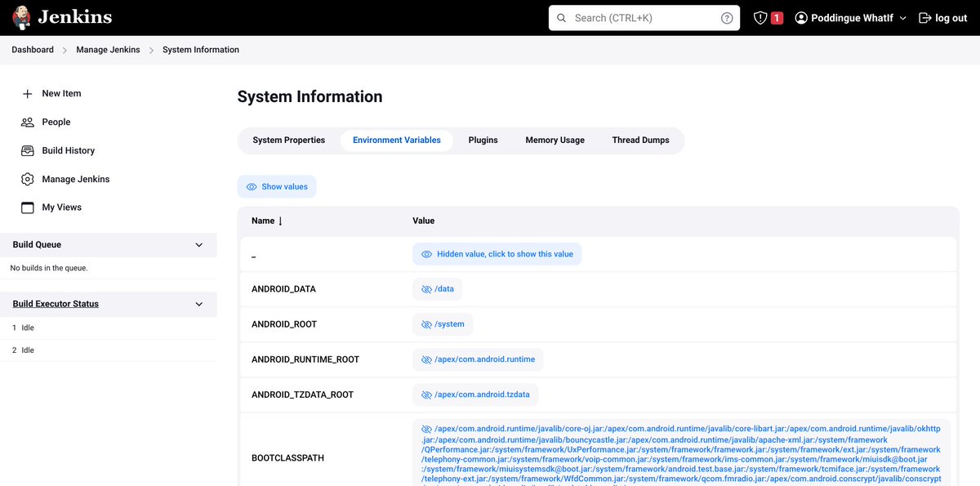The width and height of the screenshot is (980, 486).
Task: Open the Build Executor Status link
Action: pos(56,304)
